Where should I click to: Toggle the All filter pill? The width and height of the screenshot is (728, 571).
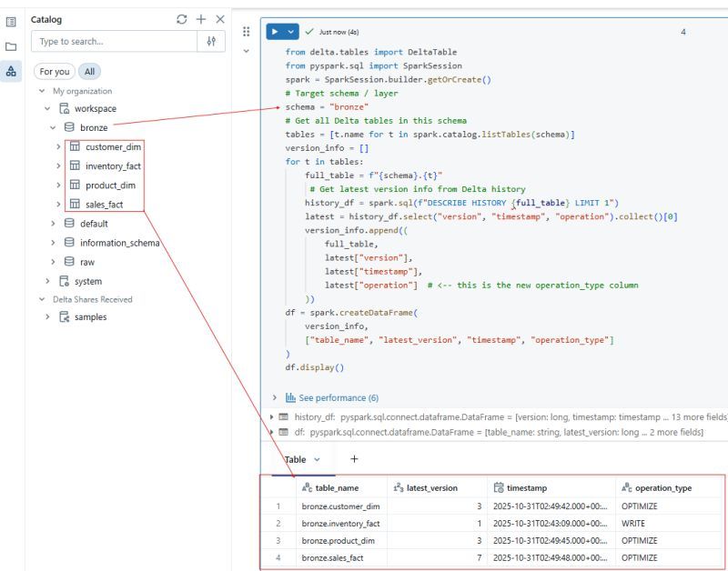89,72
